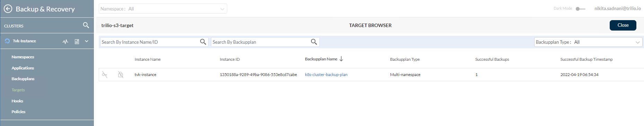The width and height of the screenshot is (644, 126).
Task: Select the instance ID 1350188a-9289 cell
Action: pos(258,75)
